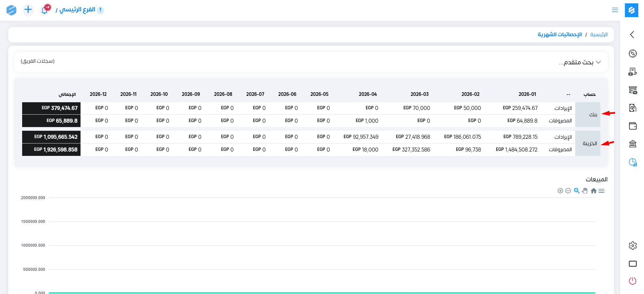Screen dimensions: 644x294
Task: Open the reports chart sidebar icon
Action: (x=633, y=162)
